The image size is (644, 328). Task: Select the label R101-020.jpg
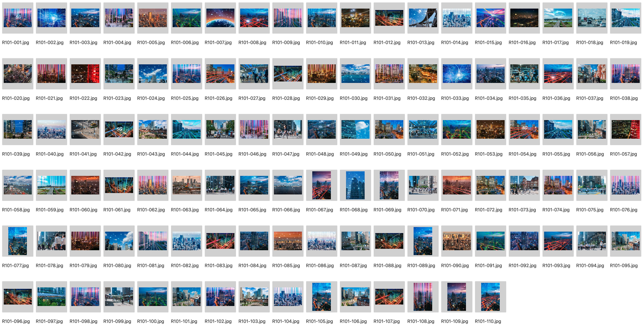(16, 98)
